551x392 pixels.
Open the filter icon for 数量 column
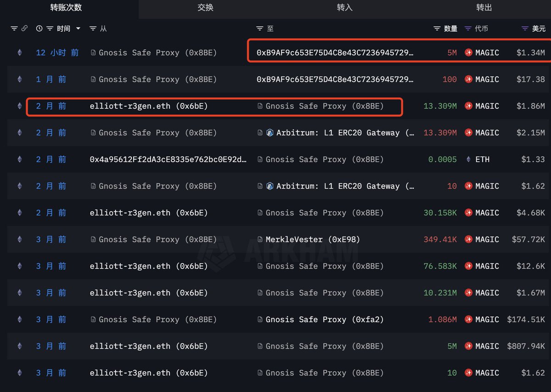437,28
